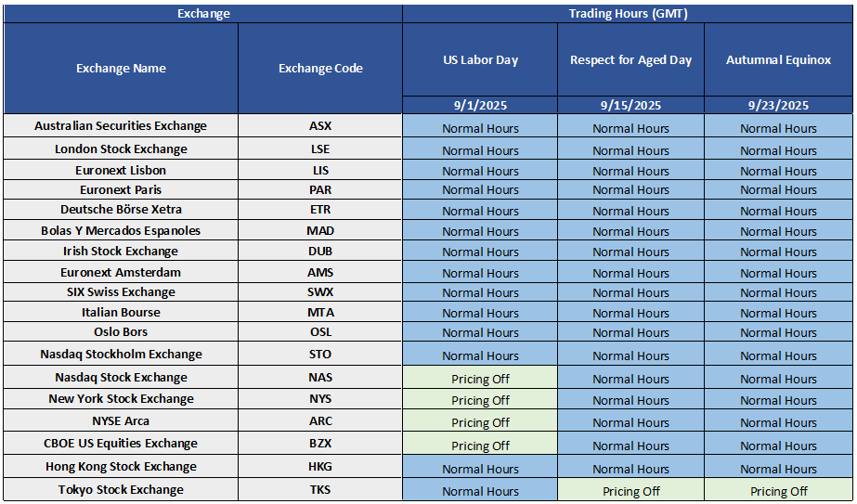Click the London Stock Exchange name cell
Image resolution: width=857 pixels, height=504 pixels.
(121, 149)
